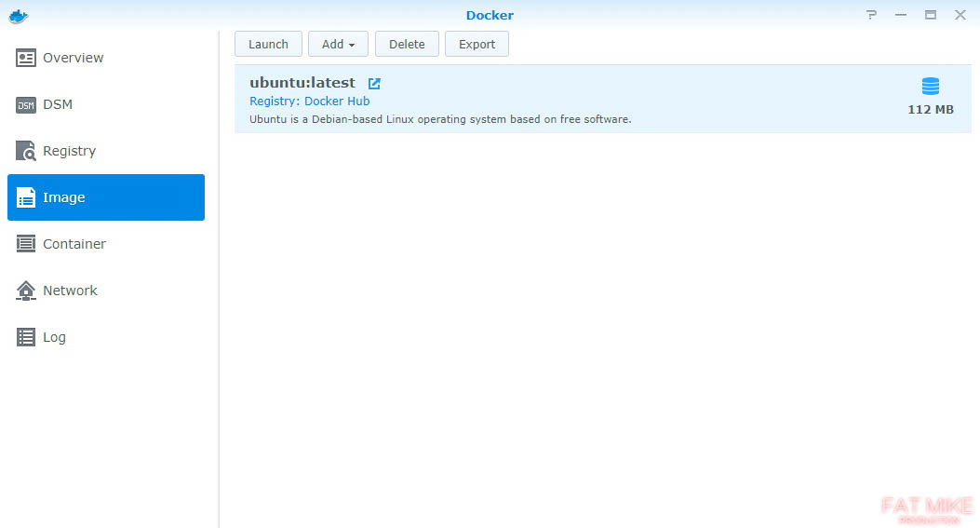Click the Docker whale logo icon
Screen dimensions: 980x528
(19, 16)
